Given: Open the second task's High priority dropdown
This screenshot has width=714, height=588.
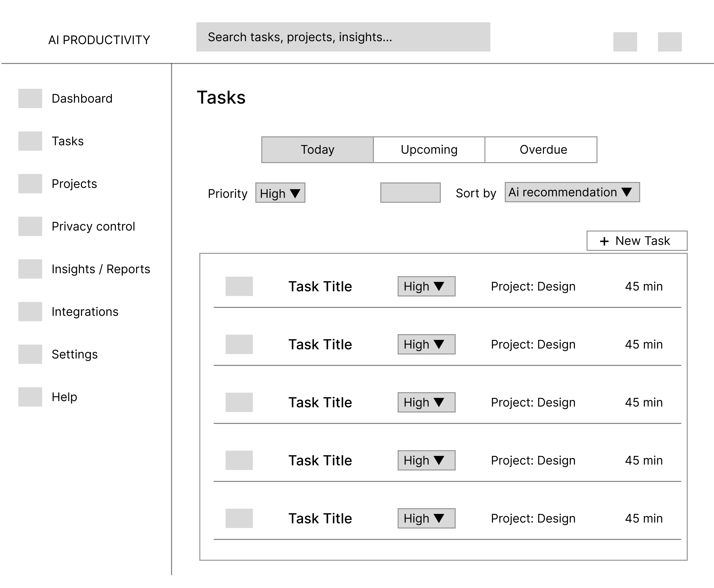Looking at the screenshot, I should click(x=426, y=345).
